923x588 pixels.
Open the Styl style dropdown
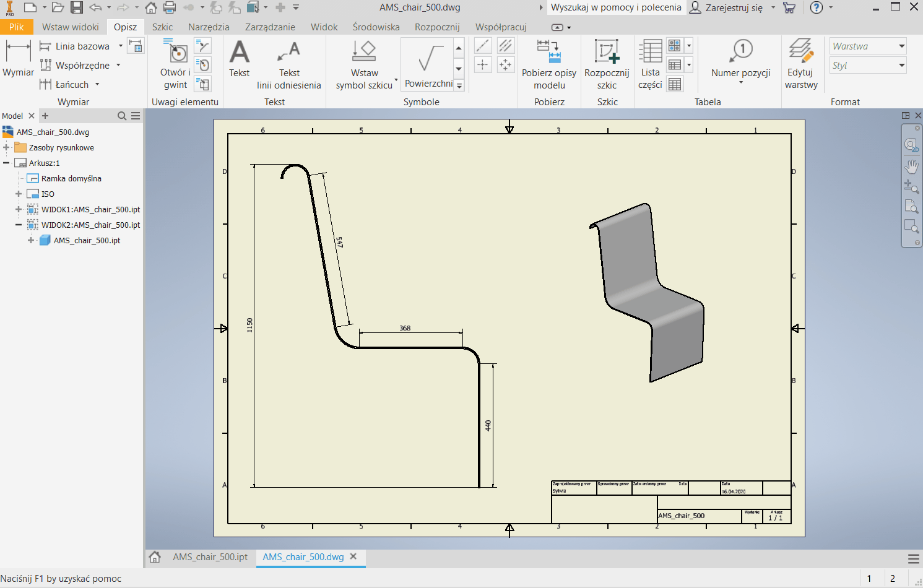901,65
